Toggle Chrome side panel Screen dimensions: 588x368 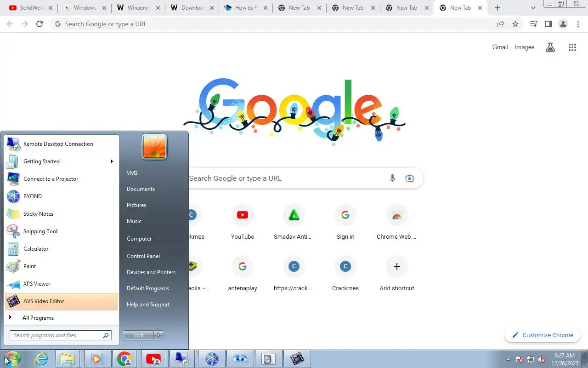548,24
